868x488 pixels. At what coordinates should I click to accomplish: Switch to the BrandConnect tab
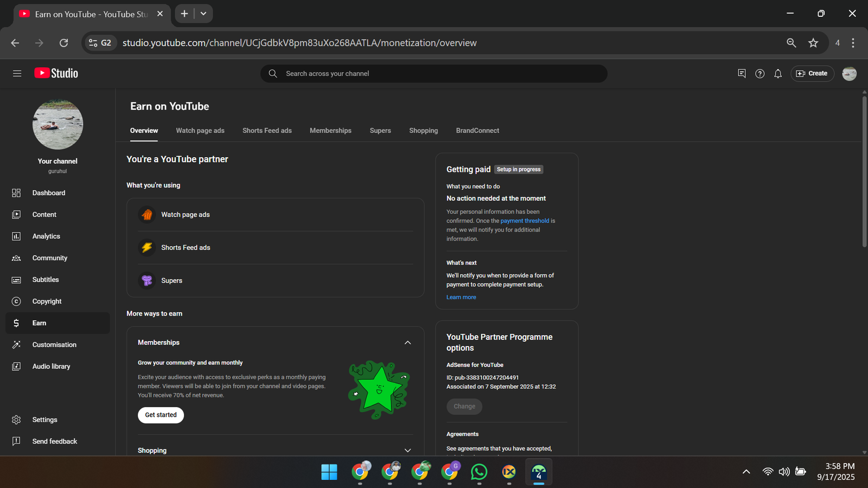click(477, 131)
